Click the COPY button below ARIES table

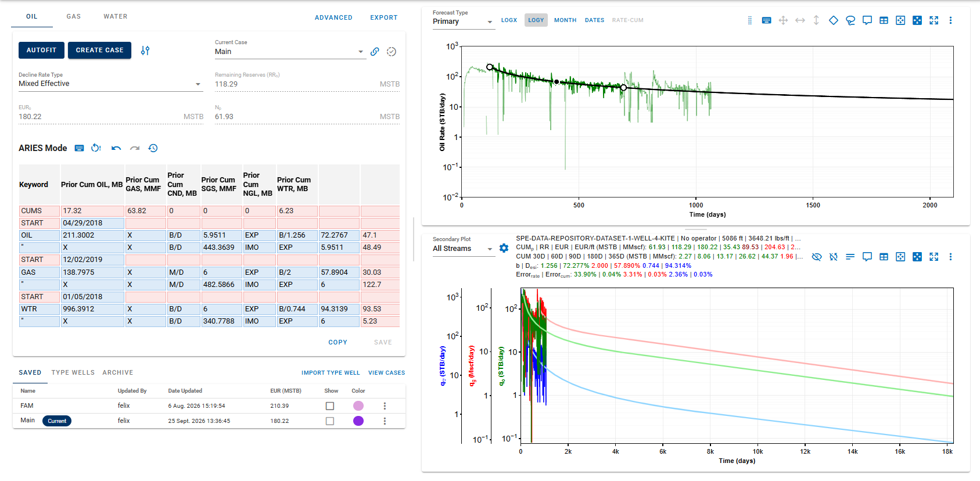tap(338, 343)
